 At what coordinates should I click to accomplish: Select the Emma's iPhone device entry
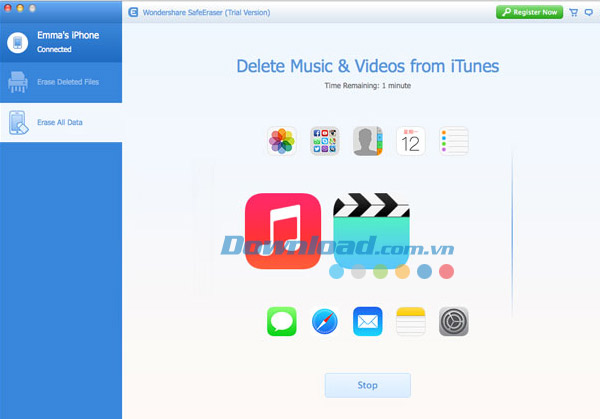61,42
